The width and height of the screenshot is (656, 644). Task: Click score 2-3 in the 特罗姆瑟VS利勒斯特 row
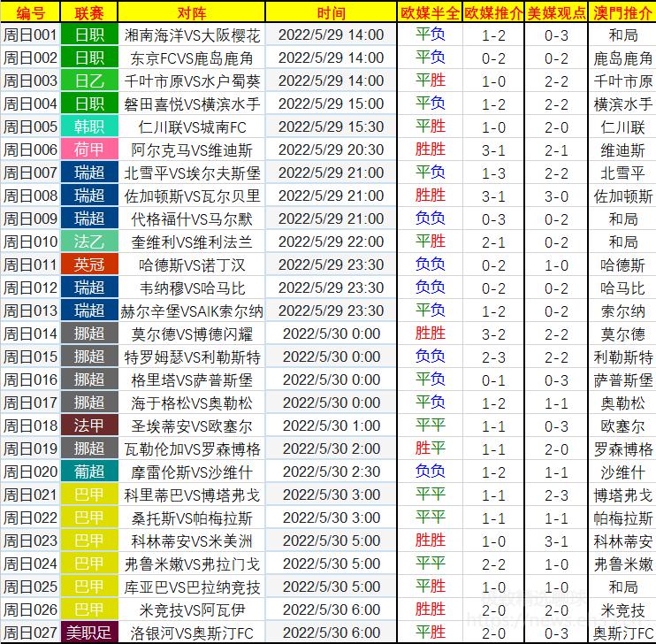click(x=493, y=357)
